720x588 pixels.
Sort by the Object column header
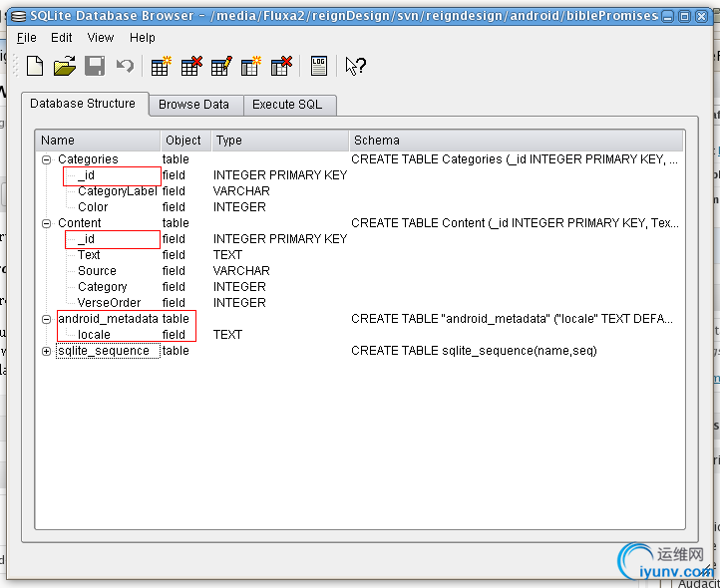point(185,141)
